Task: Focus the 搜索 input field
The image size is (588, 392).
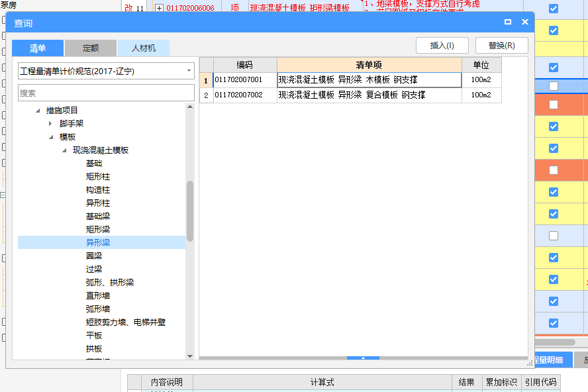Action: pos(106,93)
